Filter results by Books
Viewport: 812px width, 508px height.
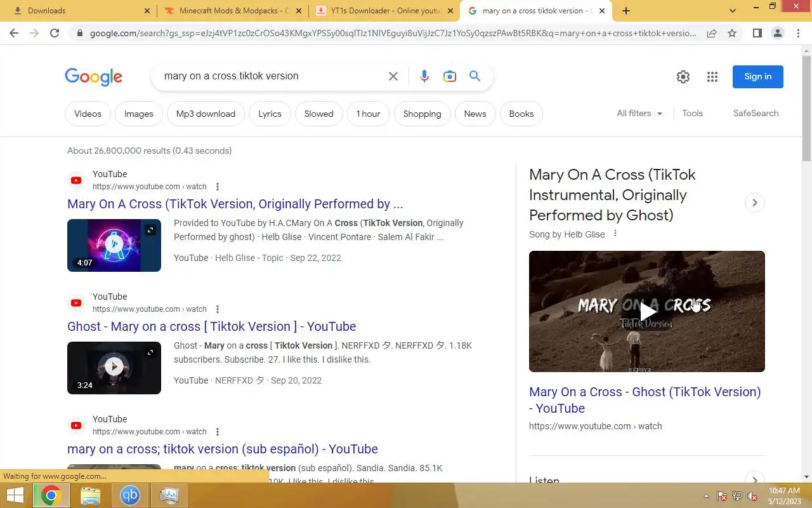point(521,114)
